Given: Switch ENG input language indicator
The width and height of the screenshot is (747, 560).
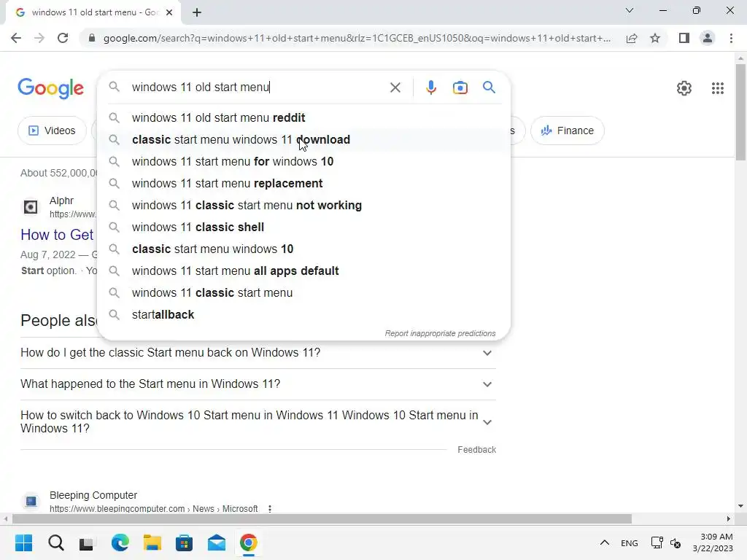Looking at the screenshot, I should coord(630,542).
